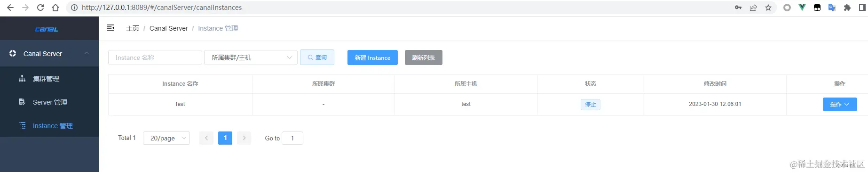Click the 新建 Instance button
The width and height of the screenshot is (868, 172).
coord(372,57)
